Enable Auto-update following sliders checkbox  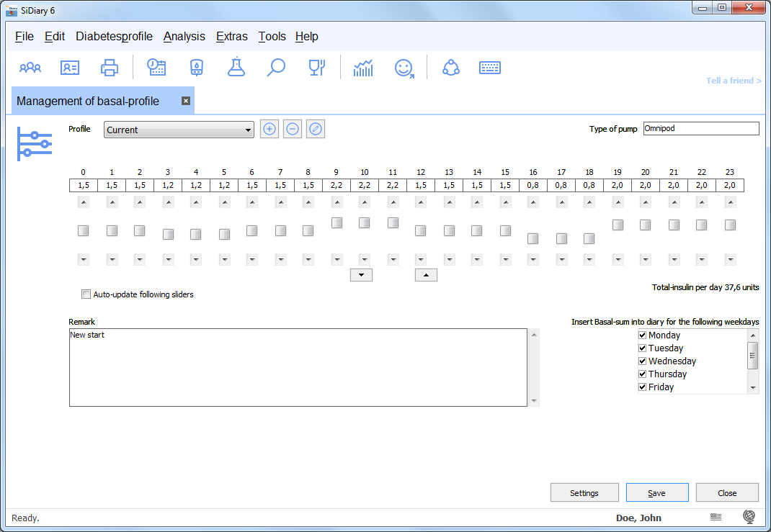click(86, 294)
